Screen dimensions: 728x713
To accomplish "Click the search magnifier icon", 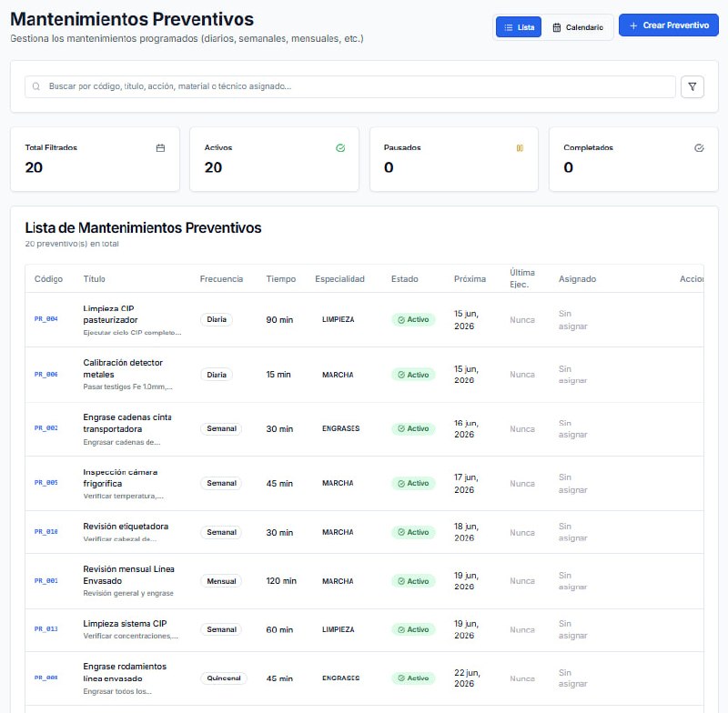I will click(x=36, y=86).
